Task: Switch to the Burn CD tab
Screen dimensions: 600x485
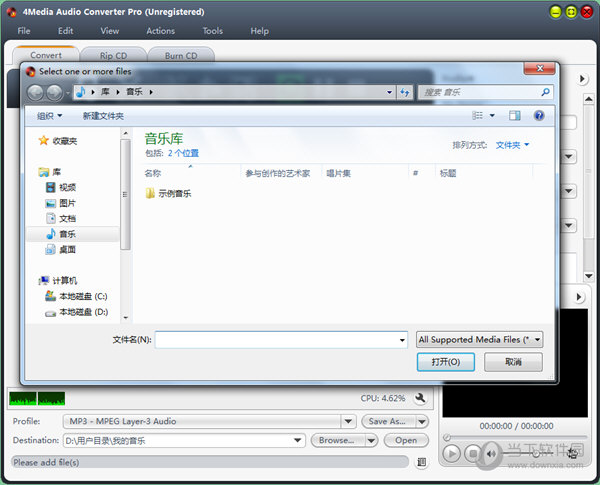Action: pyautogui.click(x=181, y=56)
